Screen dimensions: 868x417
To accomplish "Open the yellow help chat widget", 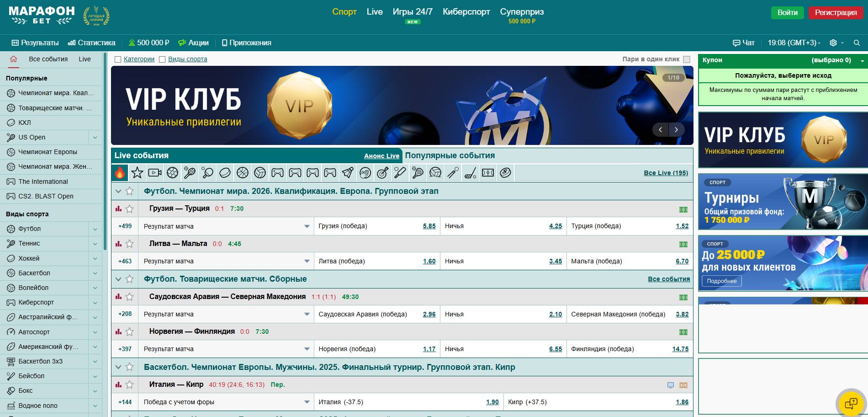I will click(851, 403).
